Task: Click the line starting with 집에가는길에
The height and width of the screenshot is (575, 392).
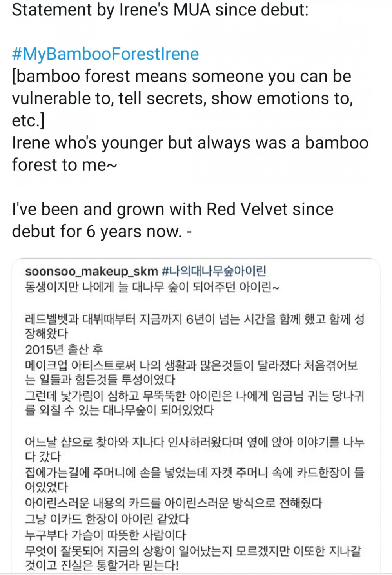Action: coord(195,480)
